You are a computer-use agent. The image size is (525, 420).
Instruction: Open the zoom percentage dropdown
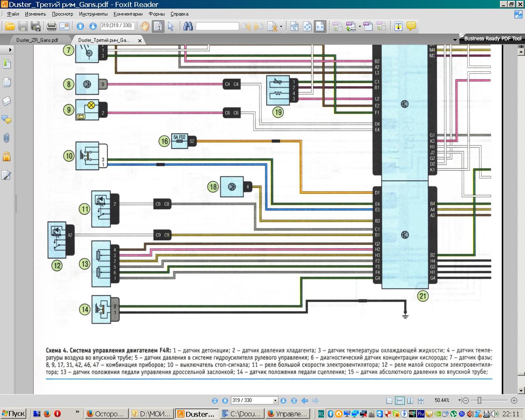(x=459, y=400)
